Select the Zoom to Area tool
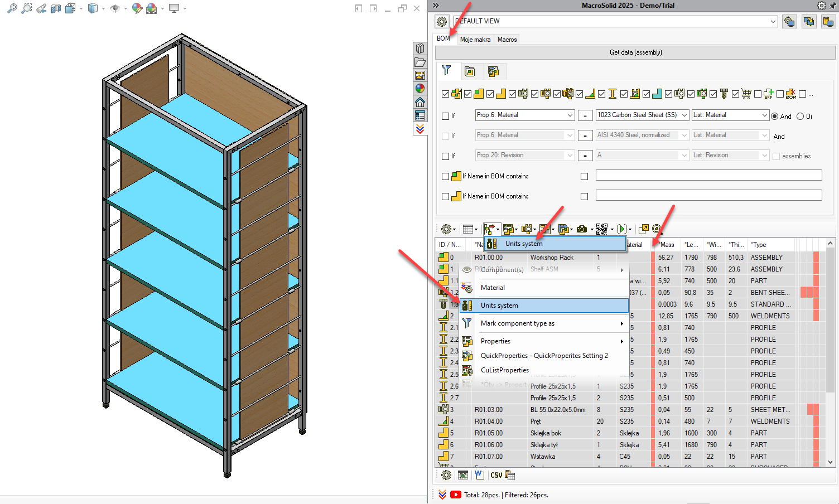Viewport: 839px width, 504px height. (x=26, y=8)
